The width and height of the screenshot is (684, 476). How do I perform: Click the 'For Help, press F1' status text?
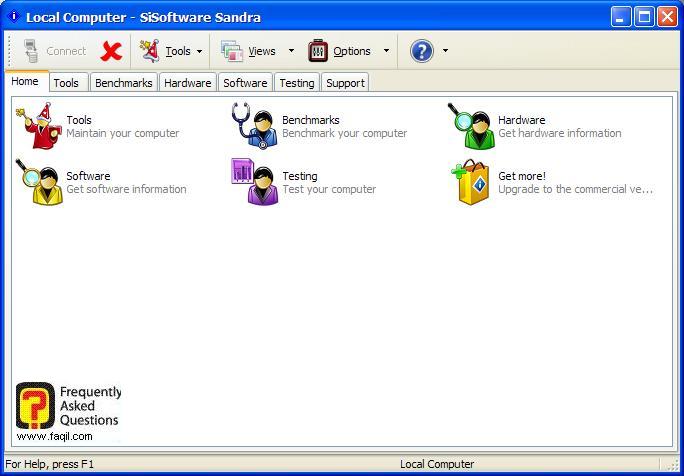(49, 464)
